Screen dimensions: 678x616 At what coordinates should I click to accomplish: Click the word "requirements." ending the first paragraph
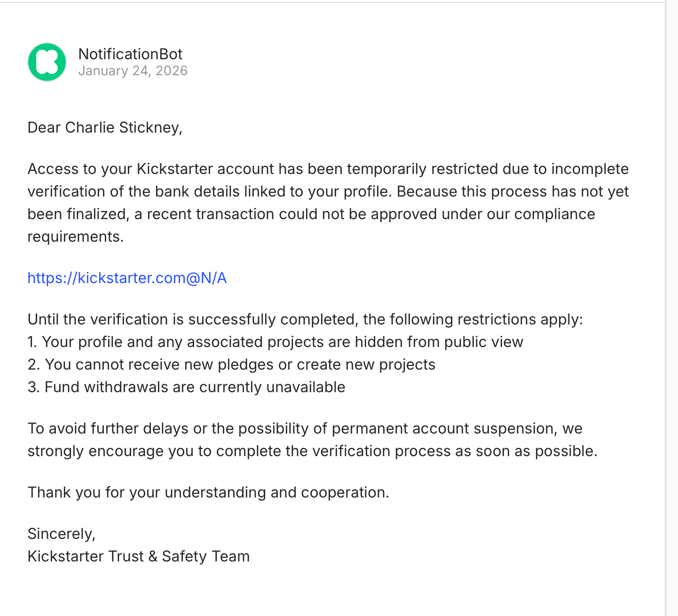coord(75,237)
